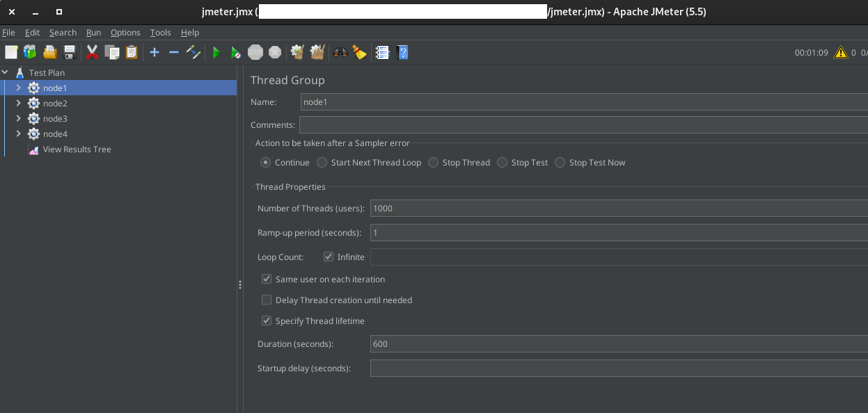Collapse the Test Plan tree node
This screenshot has height=413, width=868.
point(5,72)
